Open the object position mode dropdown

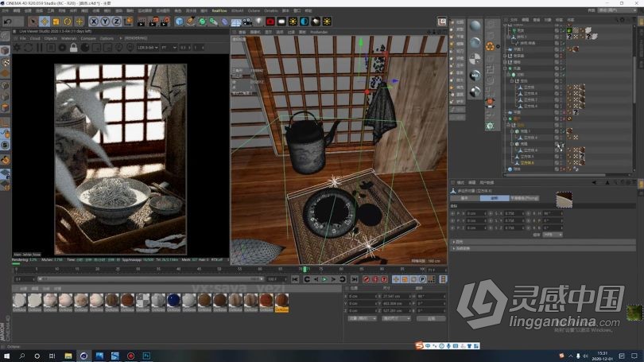click(362, 318)
